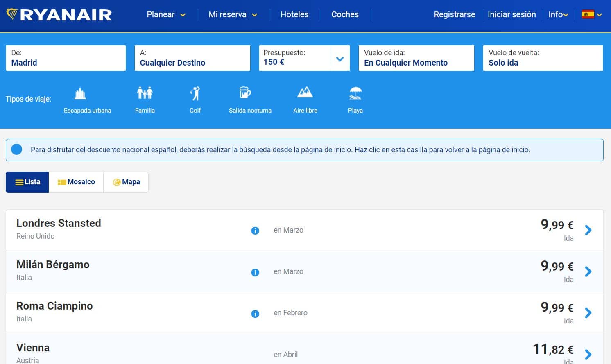Pick the Salida nocturna beer mug icon

point(245,93)
